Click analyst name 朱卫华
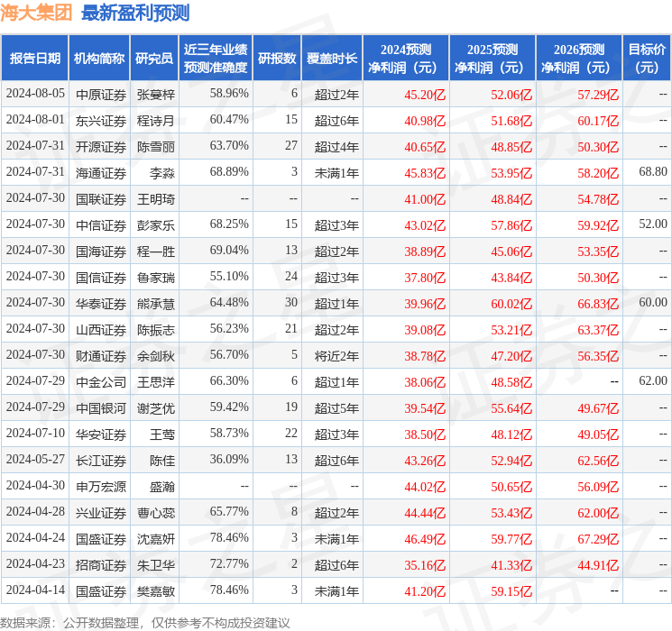 (156, 565)
